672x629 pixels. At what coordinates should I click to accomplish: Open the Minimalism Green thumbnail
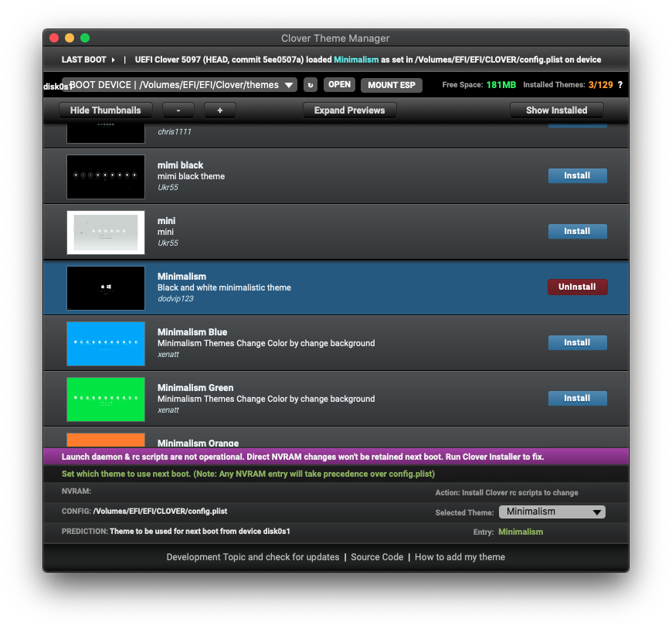point(106,399)
